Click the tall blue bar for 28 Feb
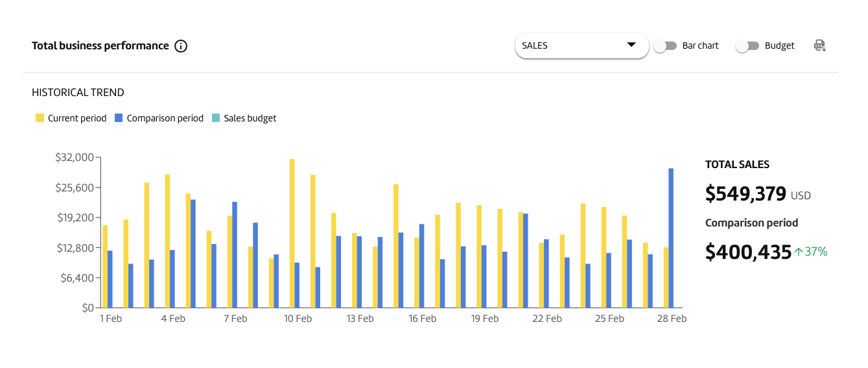This screenshot has width=868, height=368. point(671,238)
